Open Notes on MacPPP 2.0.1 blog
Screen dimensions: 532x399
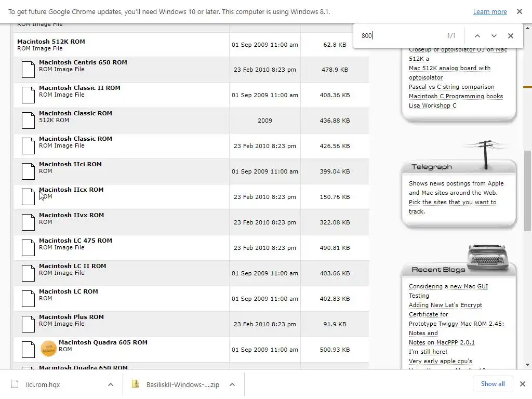tap(442, 342)
